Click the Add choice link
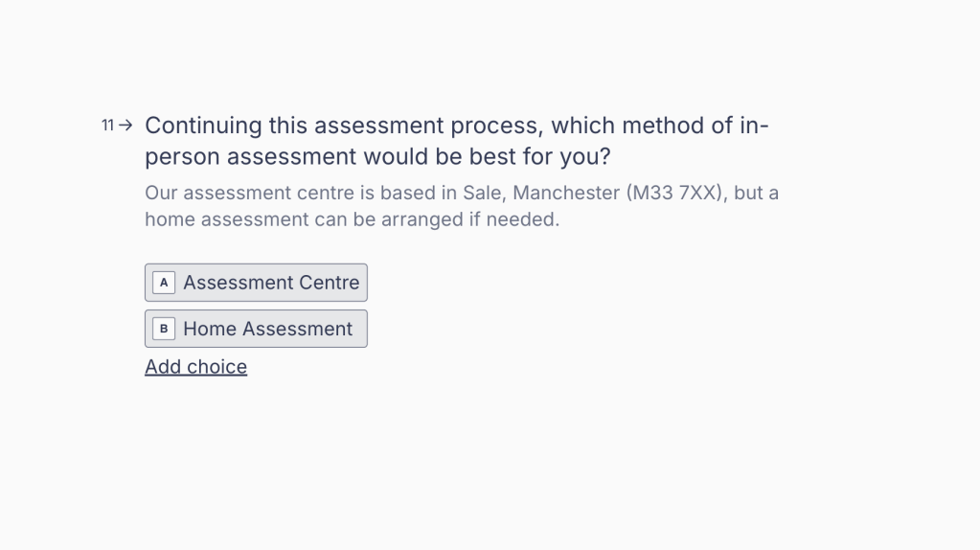Image resolution: width=980 pixels, height=550 pixels. click(195, 367)
